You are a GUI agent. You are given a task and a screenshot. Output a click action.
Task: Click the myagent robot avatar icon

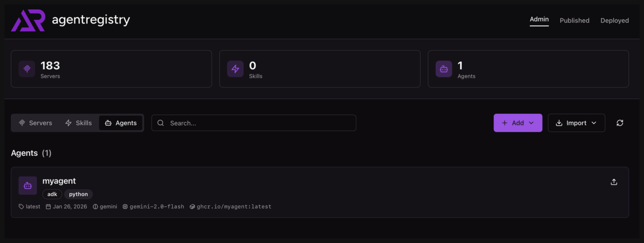pos(28,185)
